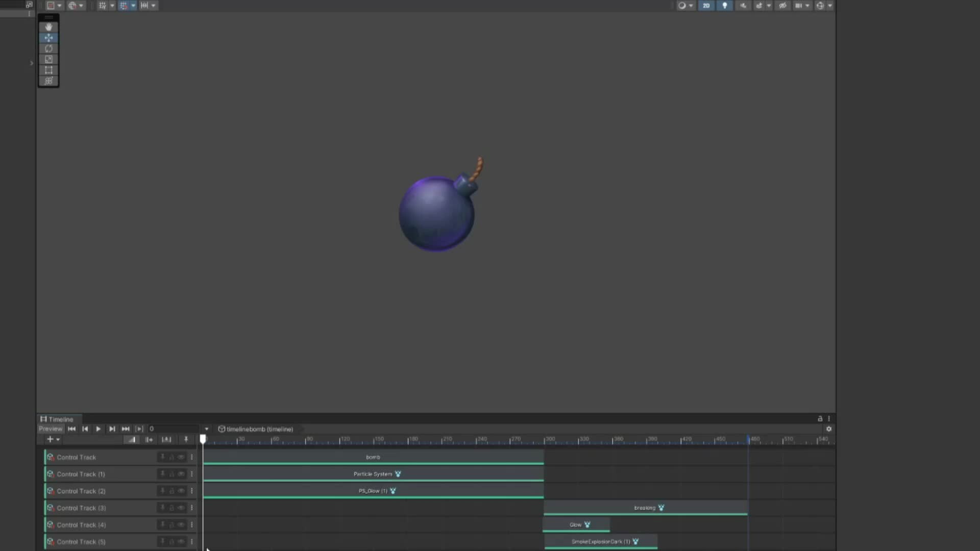Select the SmokeExplosionDark (1) clip

click(601, 542)
